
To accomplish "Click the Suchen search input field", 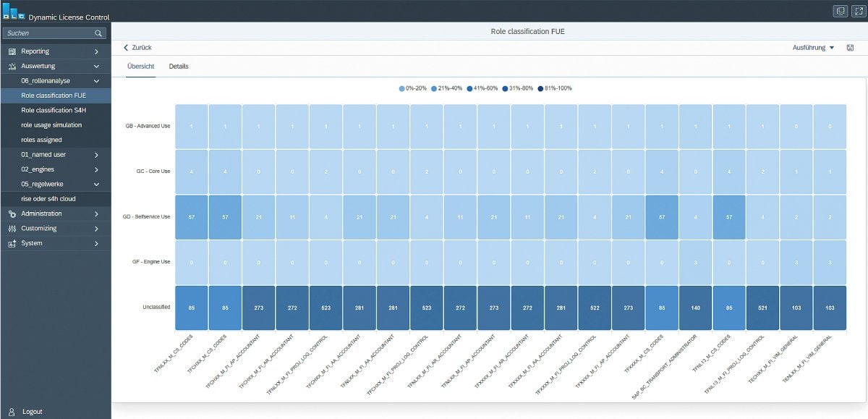I will click(48, 33).
